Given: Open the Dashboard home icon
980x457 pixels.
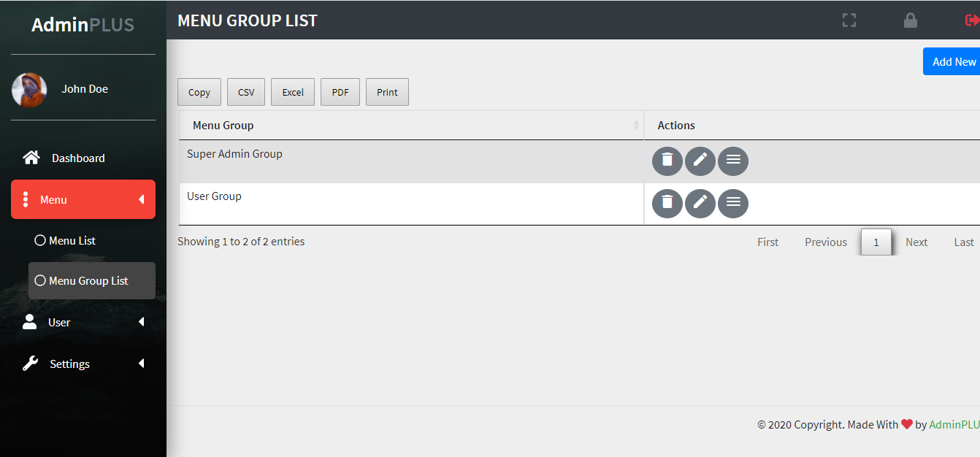Looking at the screenshot, I should tap(30, 157).
